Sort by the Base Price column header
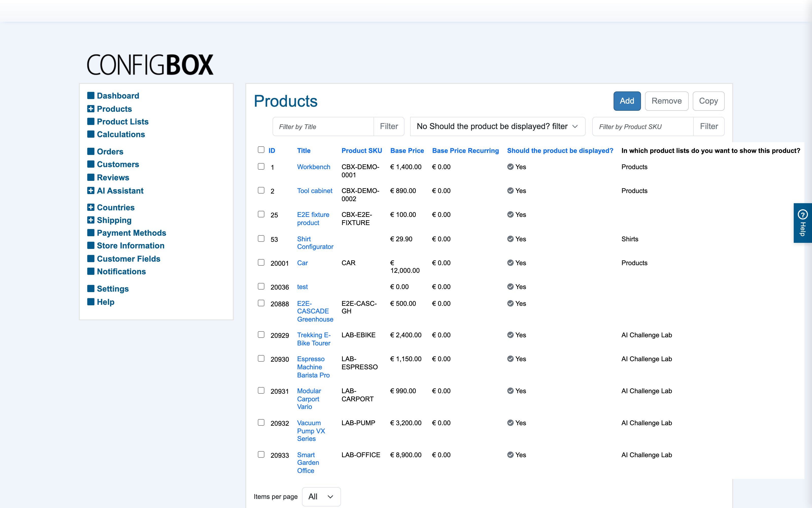This screenshot has width=812, height=508. point(407,151)
